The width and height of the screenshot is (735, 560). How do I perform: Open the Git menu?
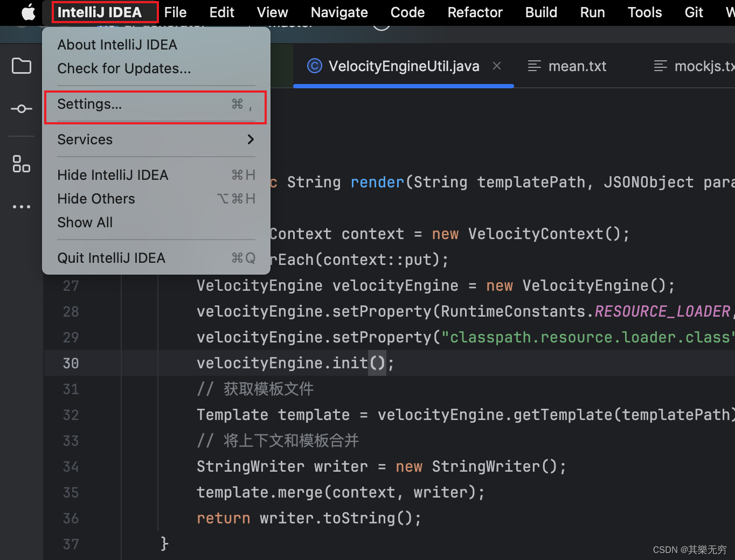[694, 12]
